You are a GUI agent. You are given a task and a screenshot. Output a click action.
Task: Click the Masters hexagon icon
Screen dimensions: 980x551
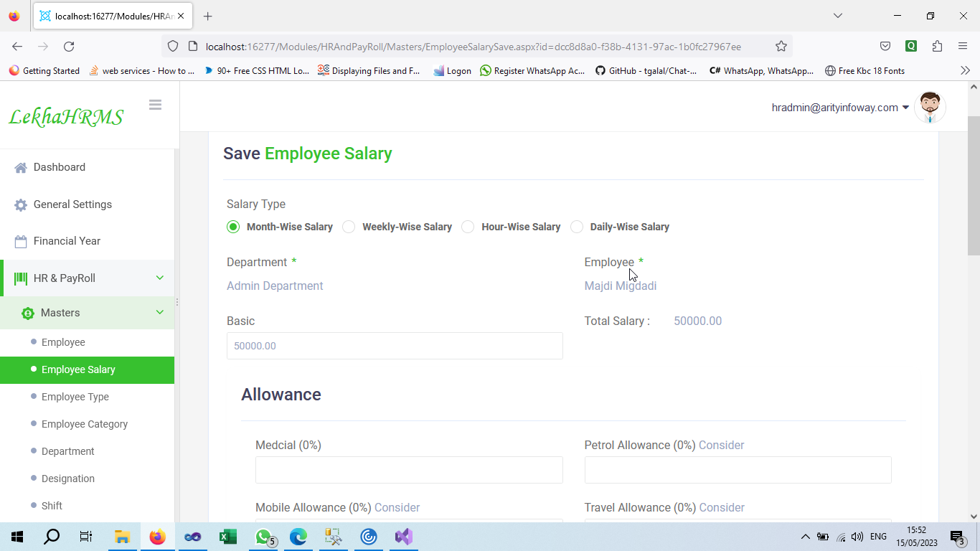point(28,313)
